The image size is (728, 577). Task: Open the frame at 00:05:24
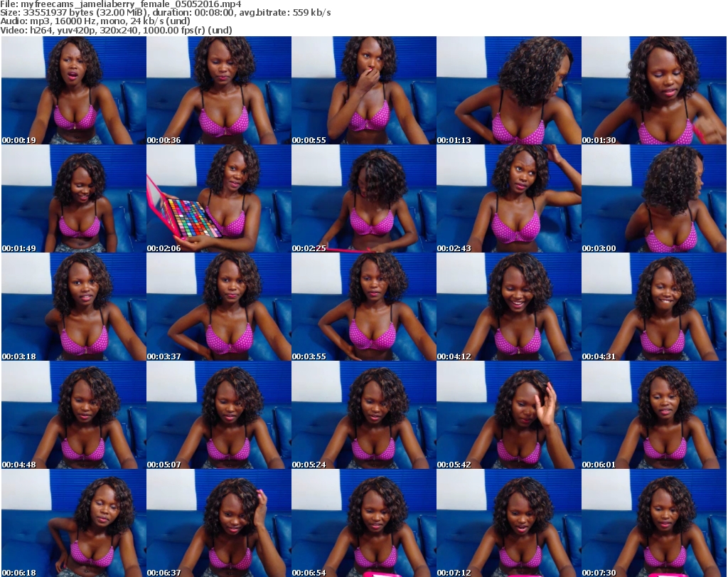coord(364,415)
